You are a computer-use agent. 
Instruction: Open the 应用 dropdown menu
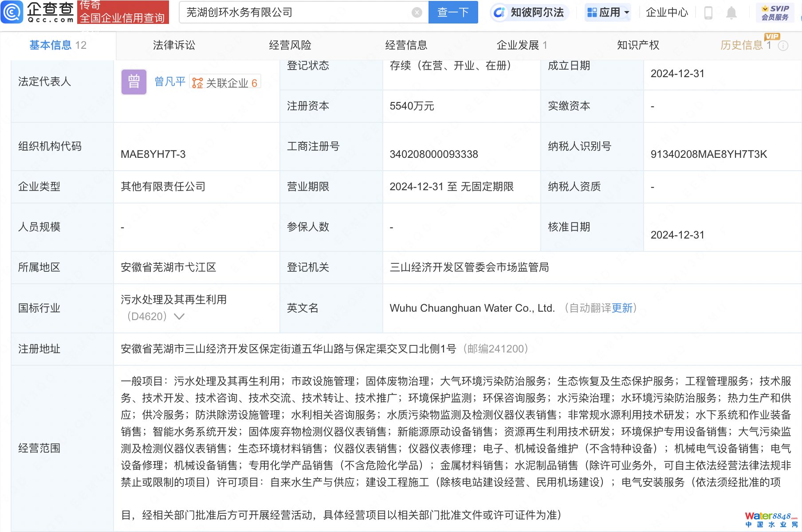click(x=608, y=12)
